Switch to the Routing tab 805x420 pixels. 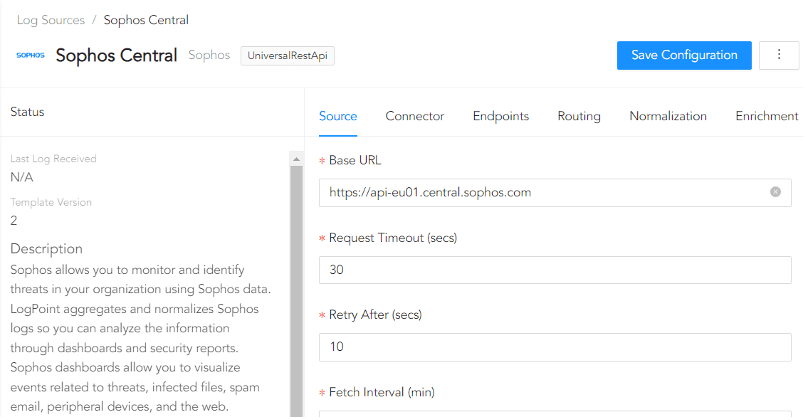(x=579, y=116)
